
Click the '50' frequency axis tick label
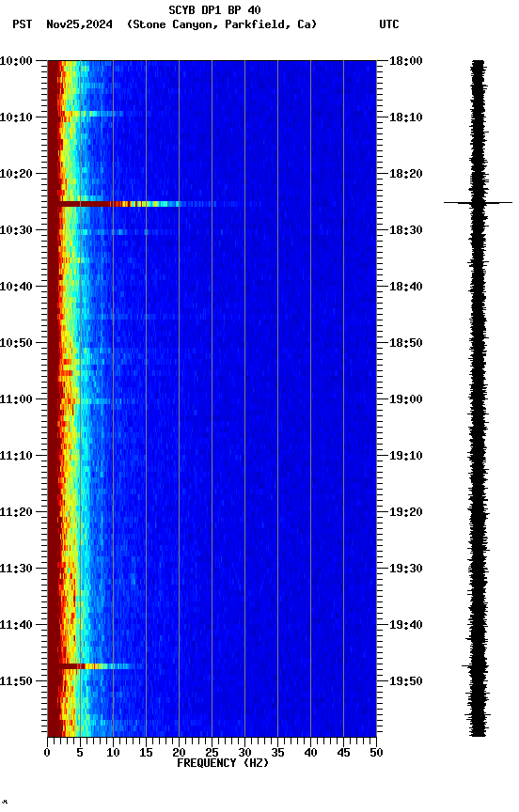coord(376,753)
